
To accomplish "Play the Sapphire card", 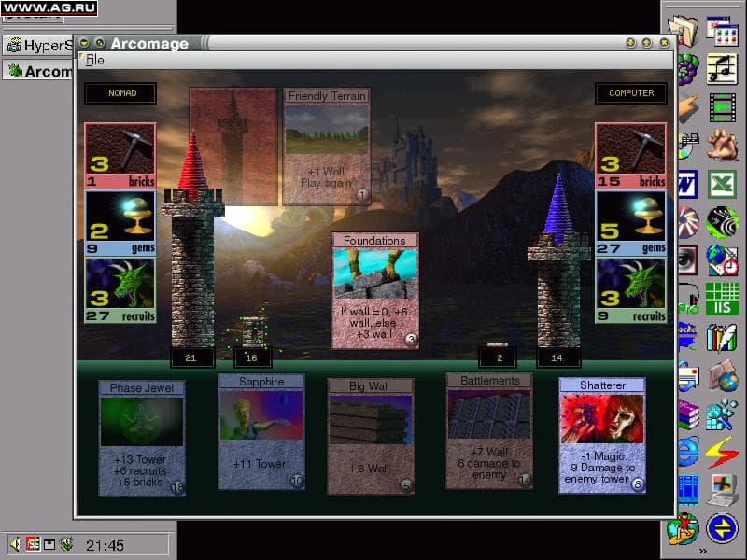I will pos(261,432).
